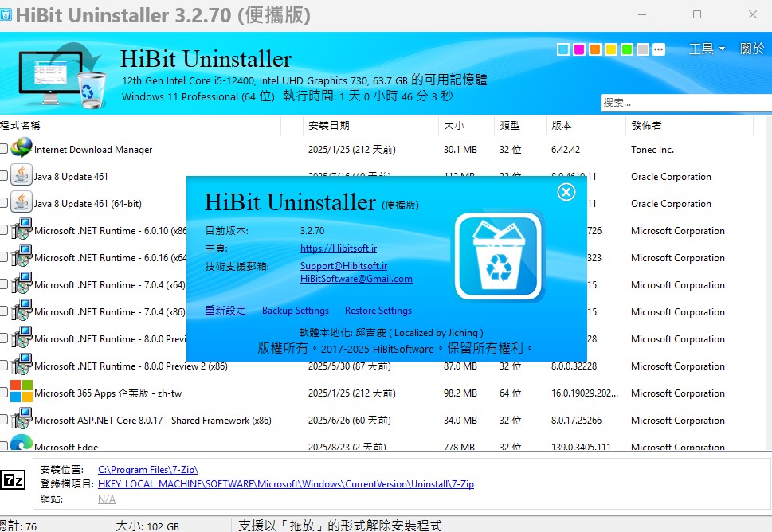Screen dimensions: 772x532
Task: Check the .NET Runtime 7.0.4 (x86) checkbox
Action: (x=3, y=311)
